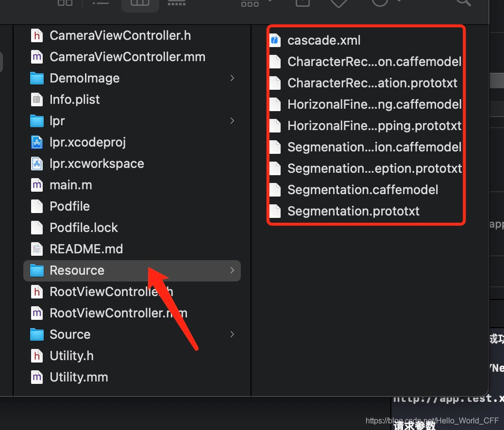
Task: Expand the lpr folder chevron
Action: [232, 121]
